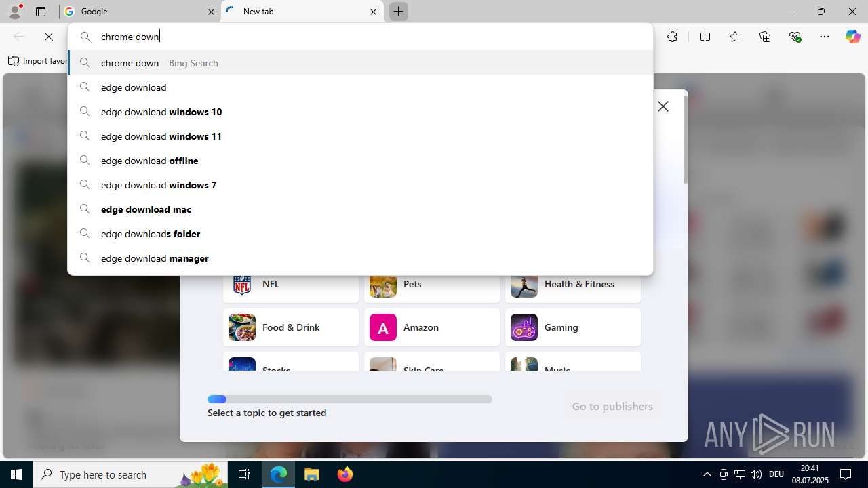Screen dimensions: 868x488
Task: Select 'chrome down - Bing Search' suggestion
Action: (x=360, y=63)
